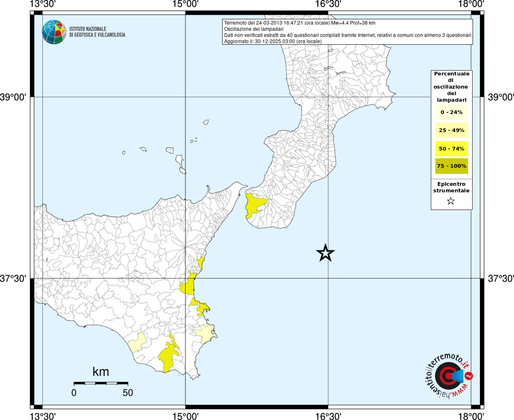Click the legend's epicentro star symbol
The height and width of the screenshot is (420, 514).
point(451,201)
